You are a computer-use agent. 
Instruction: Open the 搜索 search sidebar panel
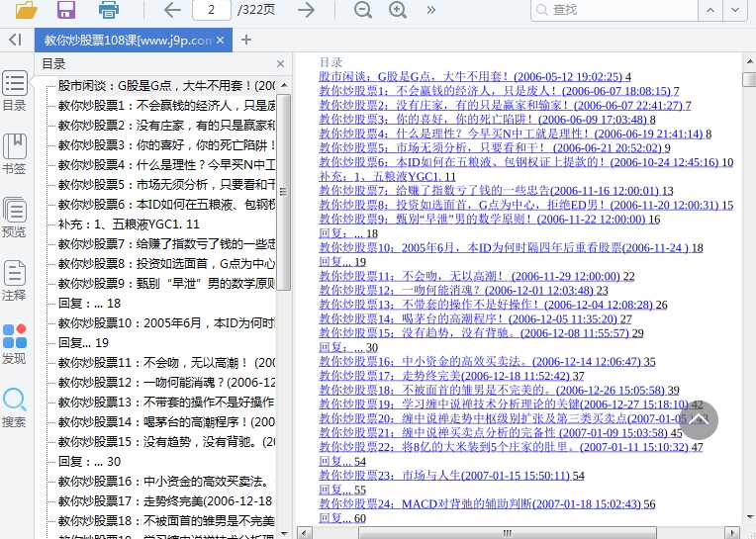(x=15, y=407)
